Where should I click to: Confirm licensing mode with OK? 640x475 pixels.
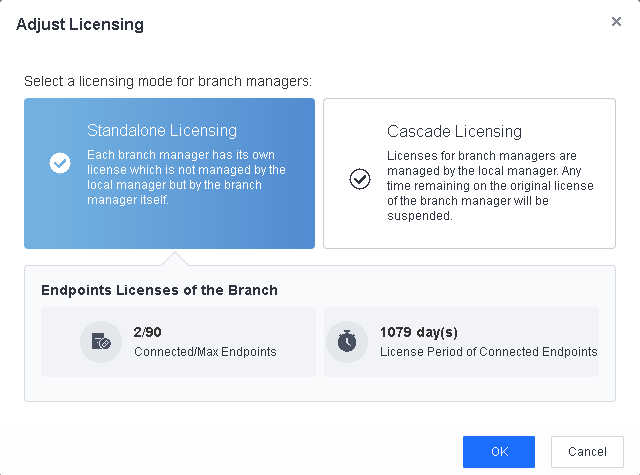point(499,452)
